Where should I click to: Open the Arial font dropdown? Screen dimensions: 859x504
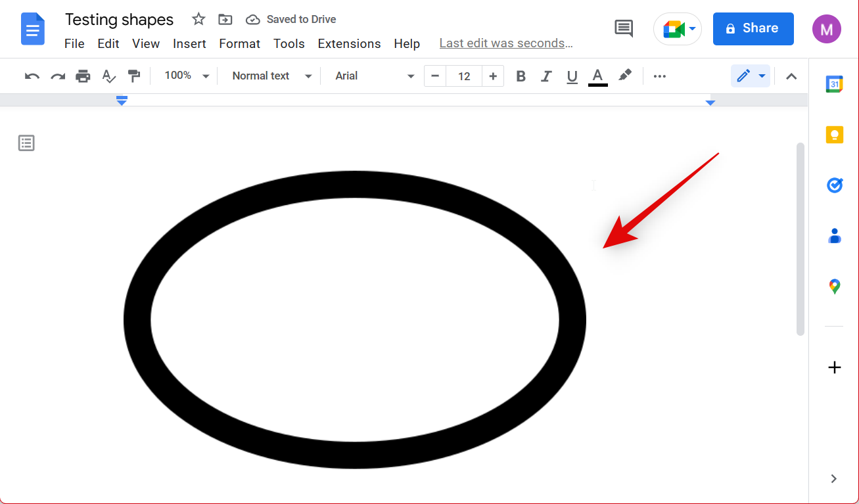375,76
